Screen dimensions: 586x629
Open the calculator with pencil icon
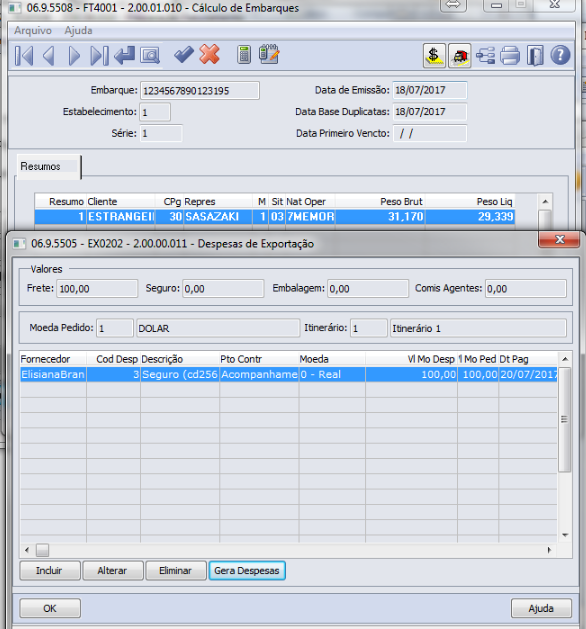click(x=269, y=55)
